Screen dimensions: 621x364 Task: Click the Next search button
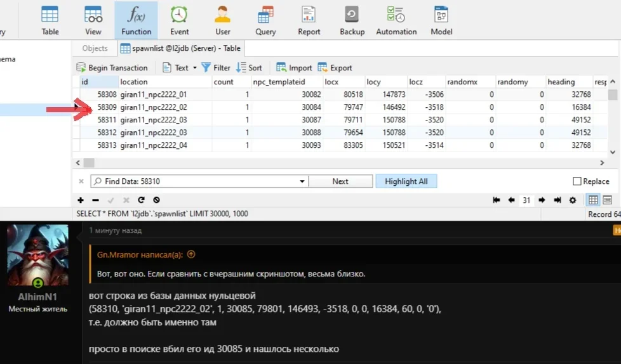[x=340, y=181]
